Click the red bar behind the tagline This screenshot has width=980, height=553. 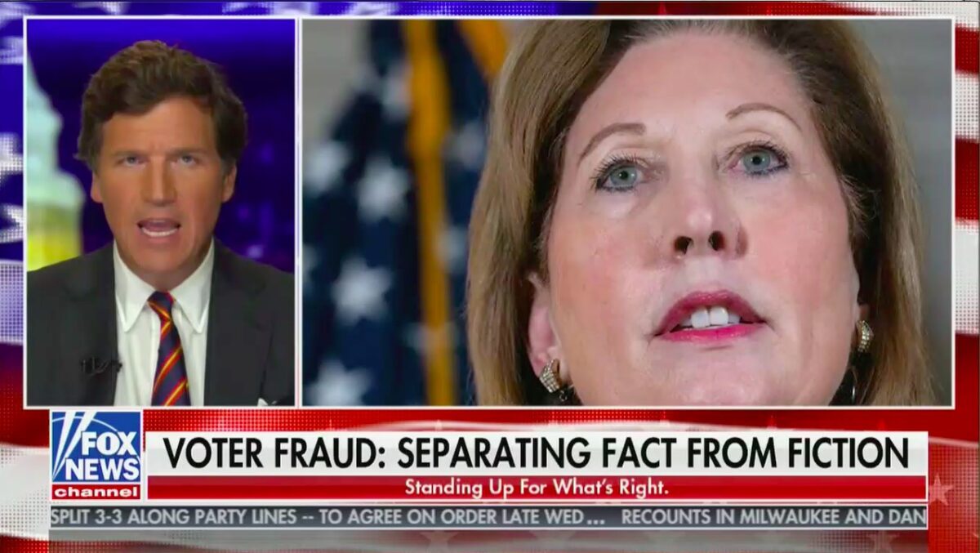point(537,488)
